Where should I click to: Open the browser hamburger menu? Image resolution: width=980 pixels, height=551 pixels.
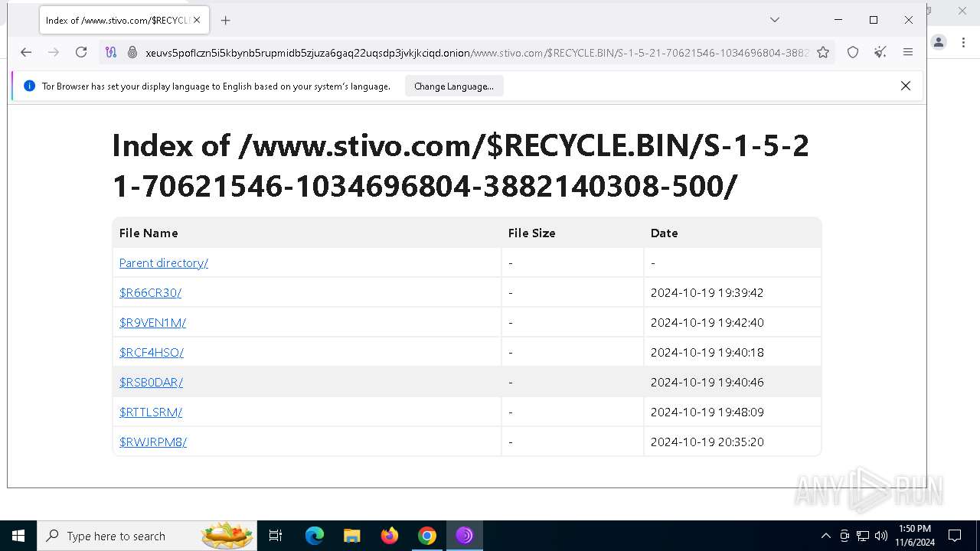tap(908, 52)
